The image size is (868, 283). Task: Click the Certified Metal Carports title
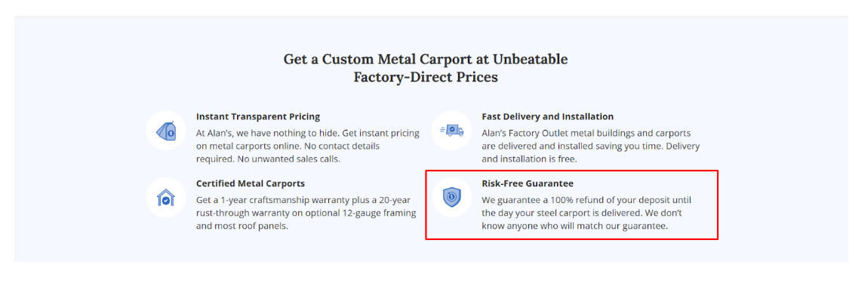click(x=251, y=183)
